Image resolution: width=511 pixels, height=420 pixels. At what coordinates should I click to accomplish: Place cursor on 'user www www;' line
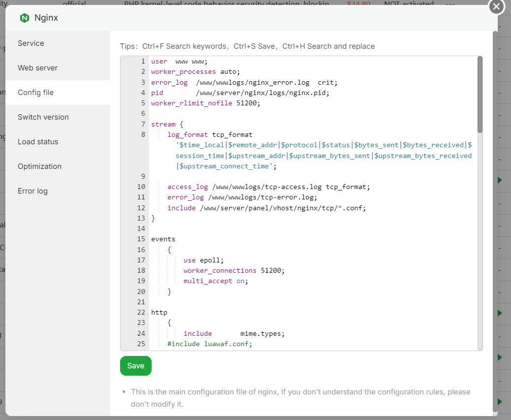pyautogui.click(x=179, y=61)
